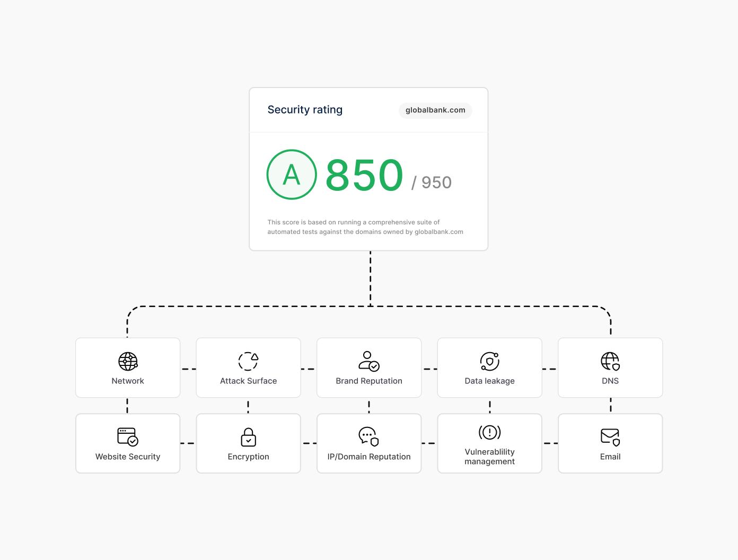Click the Email envelope-shield icon
The width and height of the screenshot is (738, 560).
[x=610, y=437]
